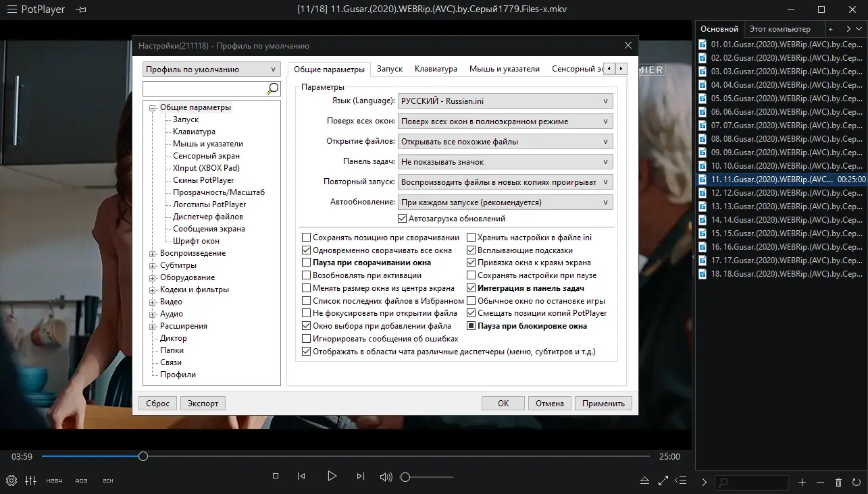Select the 'Общие параметры' tab
The width and height of the screenshot is (868, 494).
(329, 70)
